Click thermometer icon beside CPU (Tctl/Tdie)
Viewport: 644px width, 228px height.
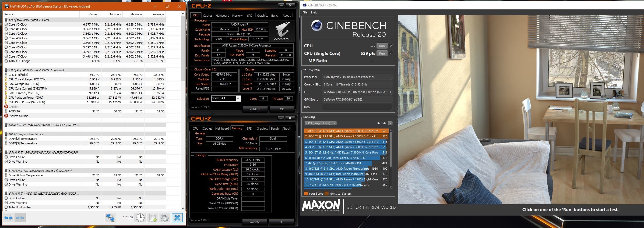[x=6, y=75]
